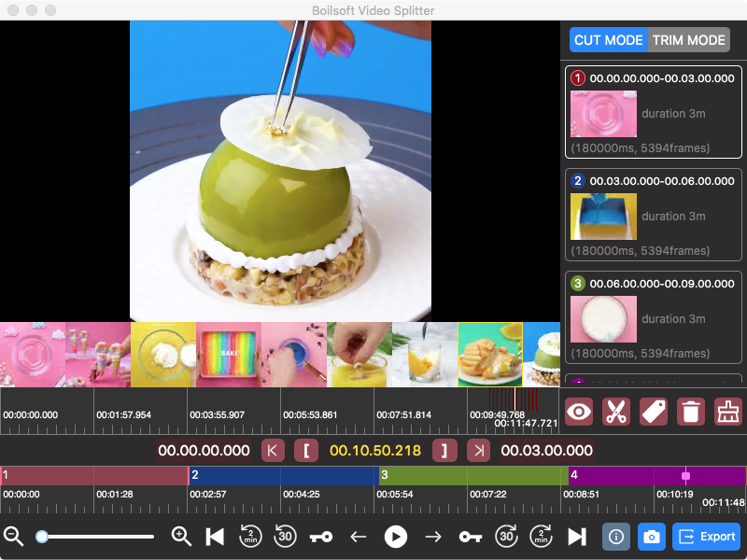Select segment 2 card 00.03.00.000-00.06.00.000
747x560 pixels.
(x=653, y=215)
